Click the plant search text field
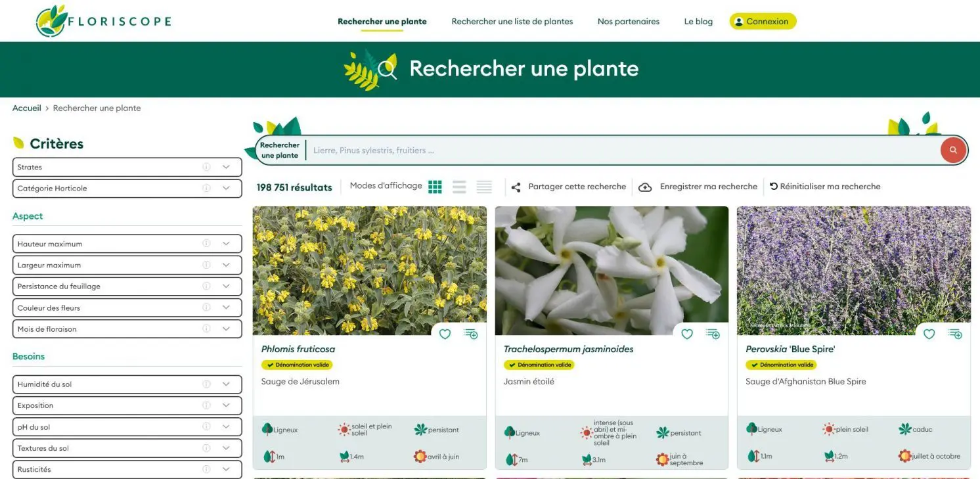Screen dimensions: 980x479 click(x=617, y=150)
